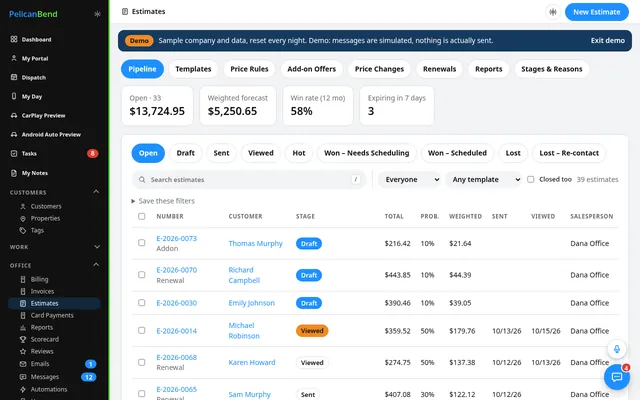Image resolution: width=640 pixels, height=400 pixels.
Task: Open Emails envelope icon
Action: coord(23,364)
